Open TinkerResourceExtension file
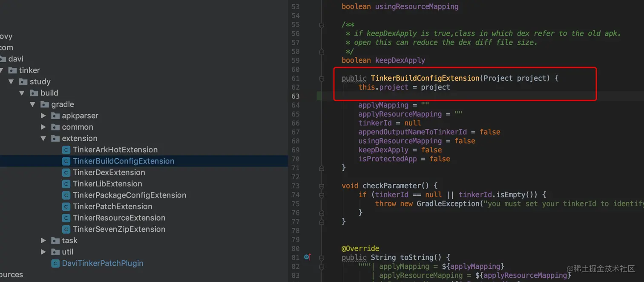Screen dimensions: 644x282 click(119, 218)
